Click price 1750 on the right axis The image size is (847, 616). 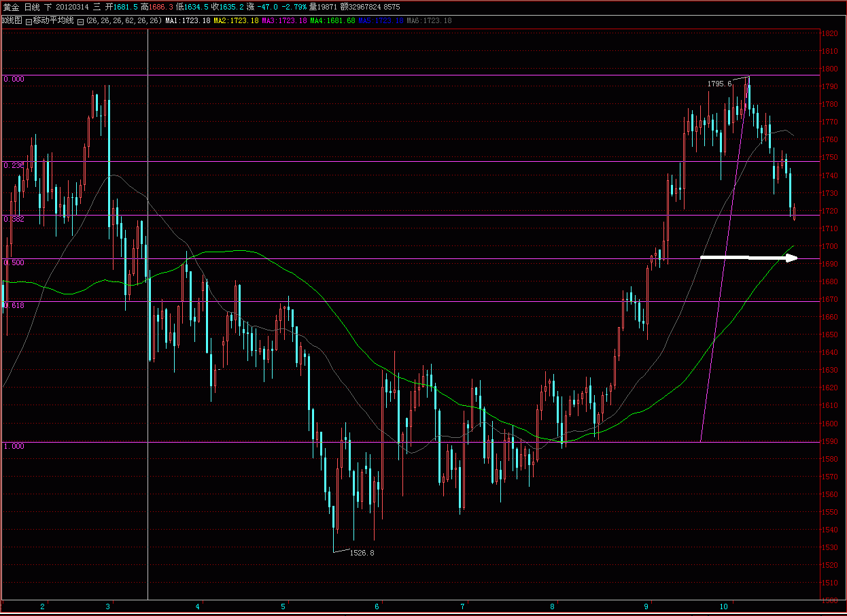click(x=829, y=158)
